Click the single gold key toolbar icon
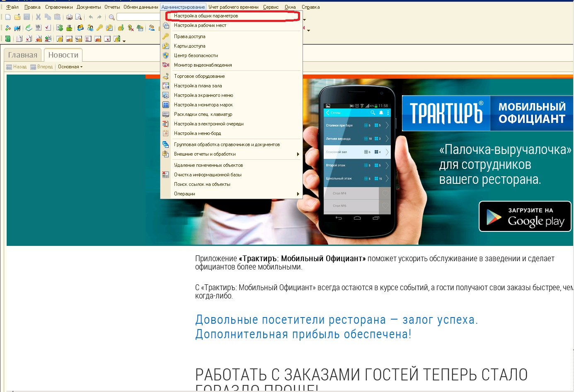574x392 pixels. tap(99, 28)
